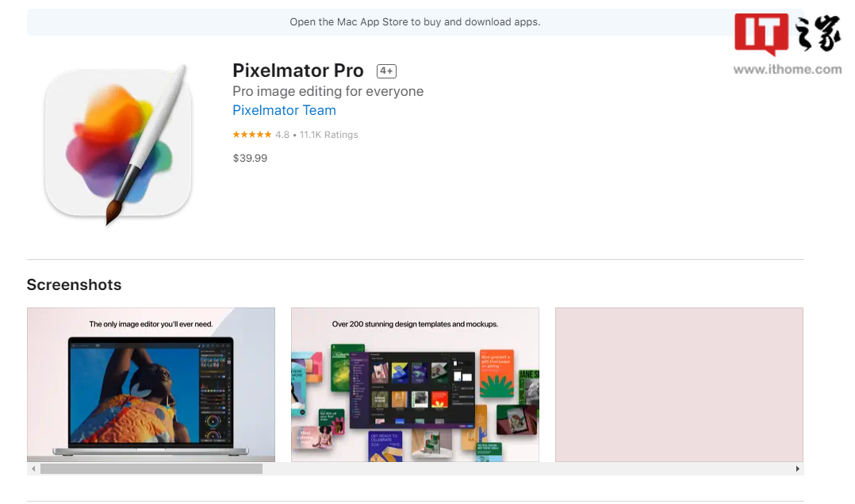Click 'Pro image editing for everyone' subtitle

pyautogui.click(x=328, y=91)
